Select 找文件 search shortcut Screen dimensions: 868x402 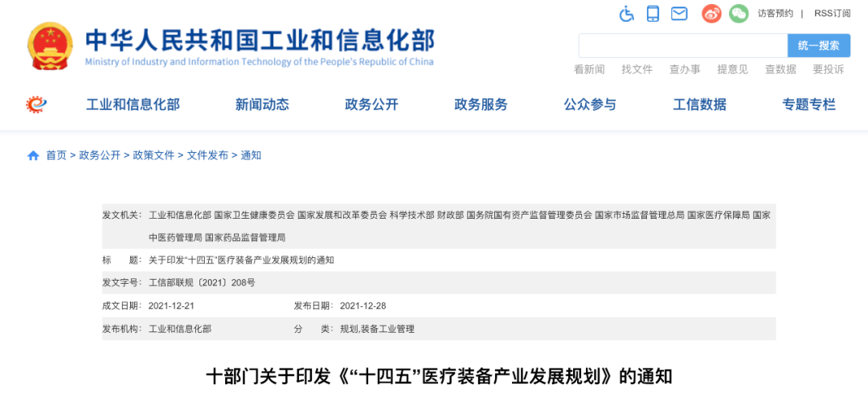tap(637, 69)
